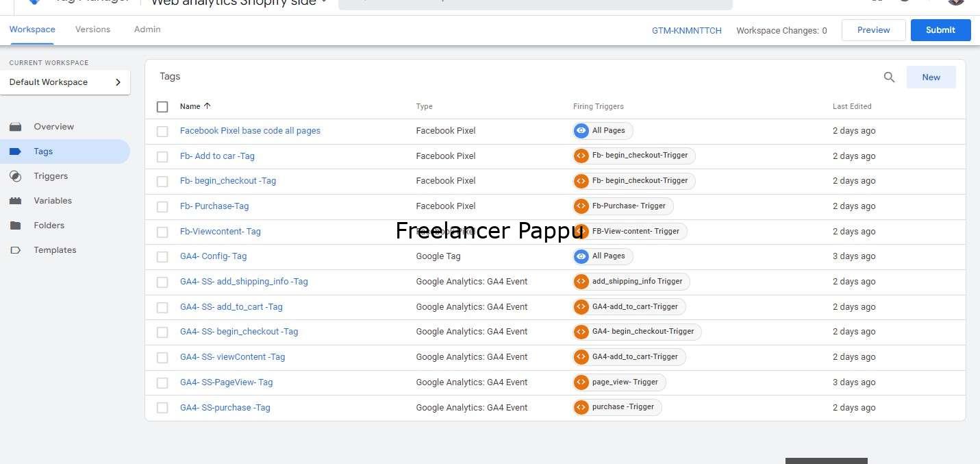The height and width of the screenshot is (464, 980).
Task: Open container name dropdown arrow
Action: pyautogui.click(x=324, y=2)
